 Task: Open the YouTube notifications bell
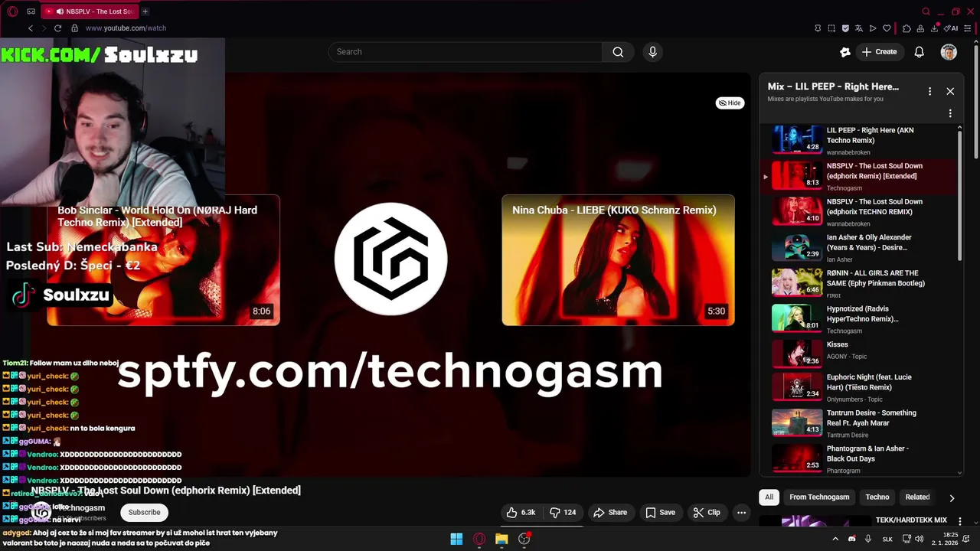pos(920,52)
